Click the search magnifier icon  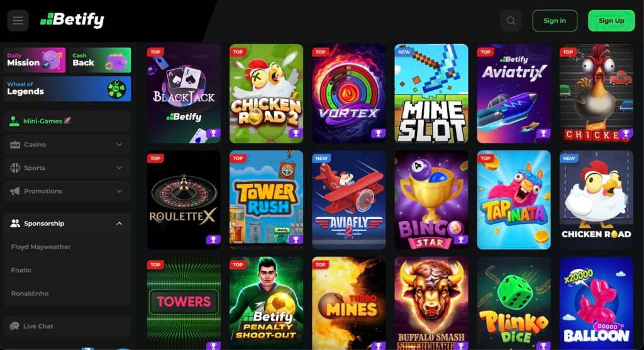[511, 21]
